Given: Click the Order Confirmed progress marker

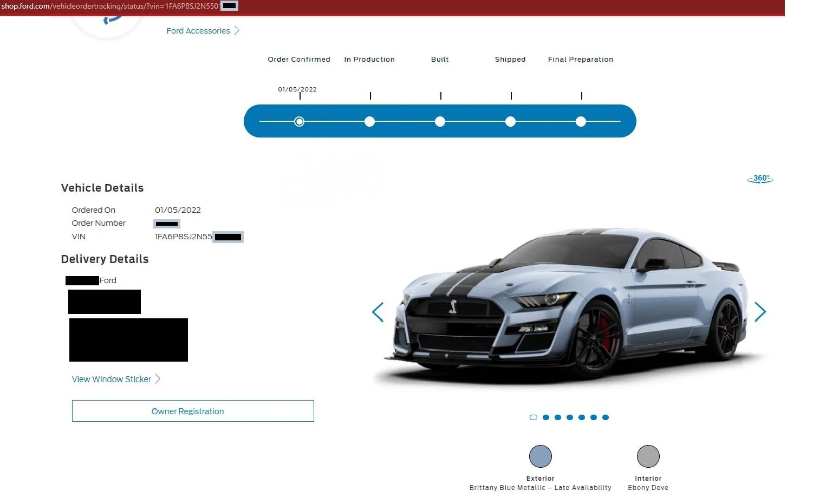Looking at the screenshot, I should (x=299, y=121).
